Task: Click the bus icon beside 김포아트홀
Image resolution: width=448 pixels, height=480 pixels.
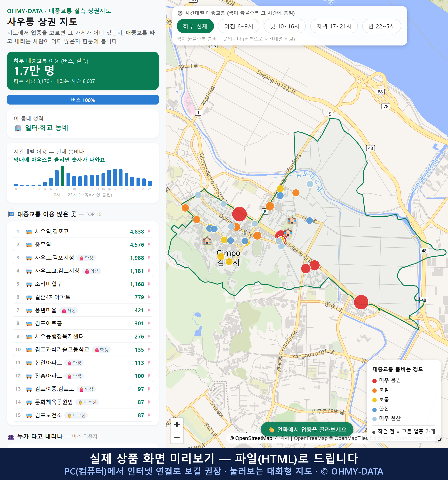Action: (x=29, y=324)
